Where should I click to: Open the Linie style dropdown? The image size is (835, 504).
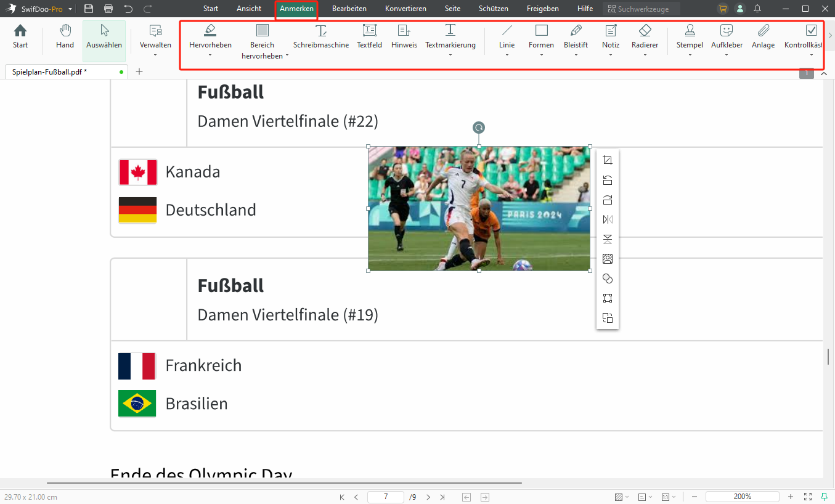[507, 55]
